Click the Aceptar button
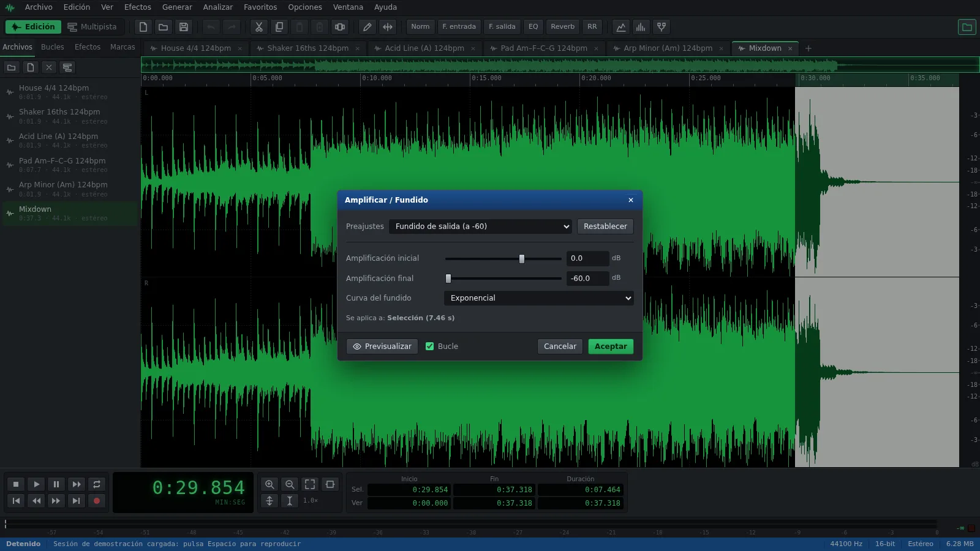980x551 pixels. pos(611,347)
